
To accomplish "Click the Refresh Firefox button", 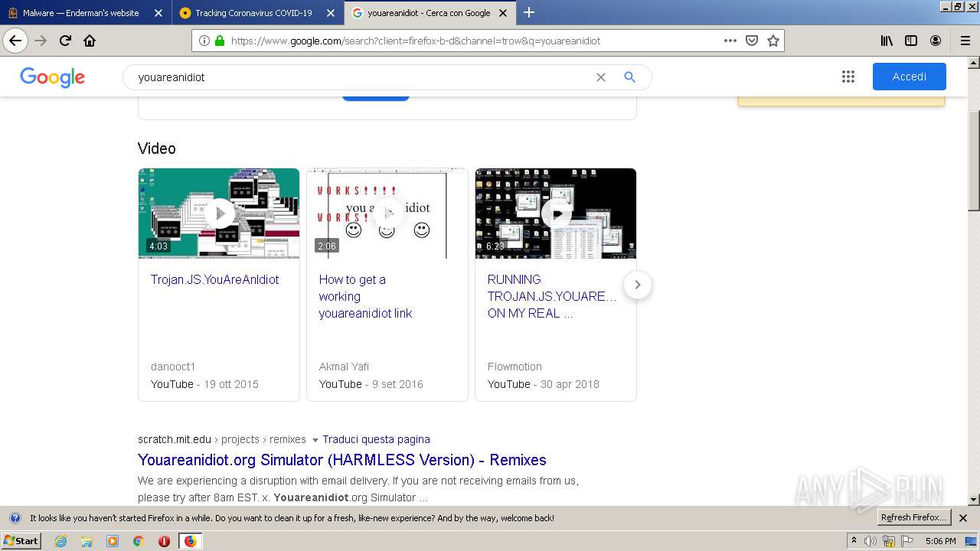I will pos(913,518).
